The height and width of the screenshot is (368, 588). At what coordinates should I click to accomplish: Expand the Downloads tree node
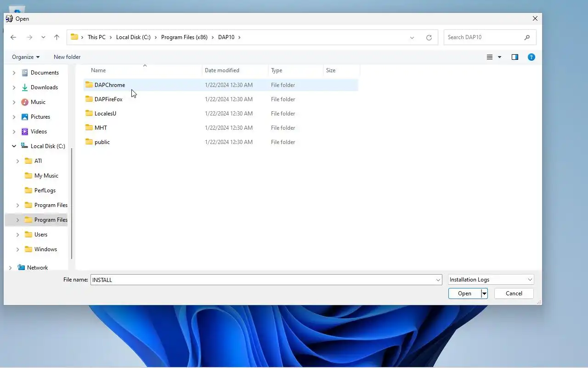click(x=14, y=87)
